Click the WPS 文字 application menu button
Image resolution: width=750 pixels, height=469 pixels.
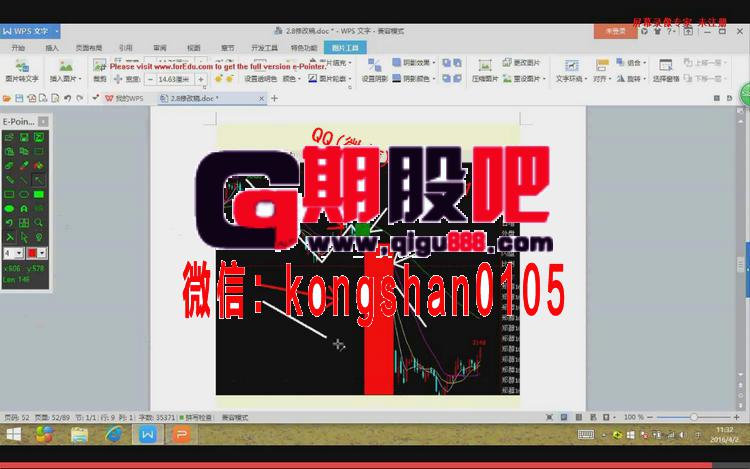coord(30,31)
